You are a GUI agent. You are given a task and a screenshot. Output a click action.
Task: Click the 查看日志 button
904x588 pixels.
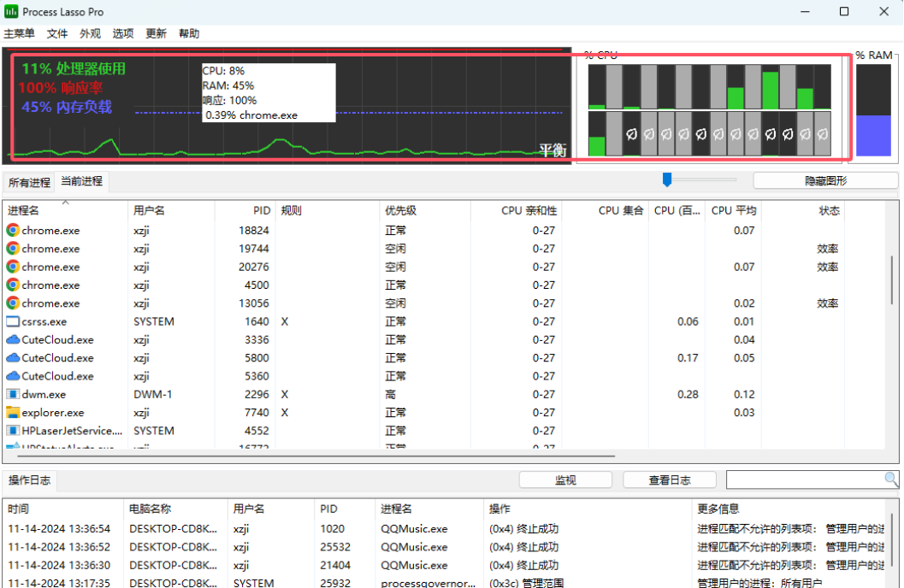670,480
